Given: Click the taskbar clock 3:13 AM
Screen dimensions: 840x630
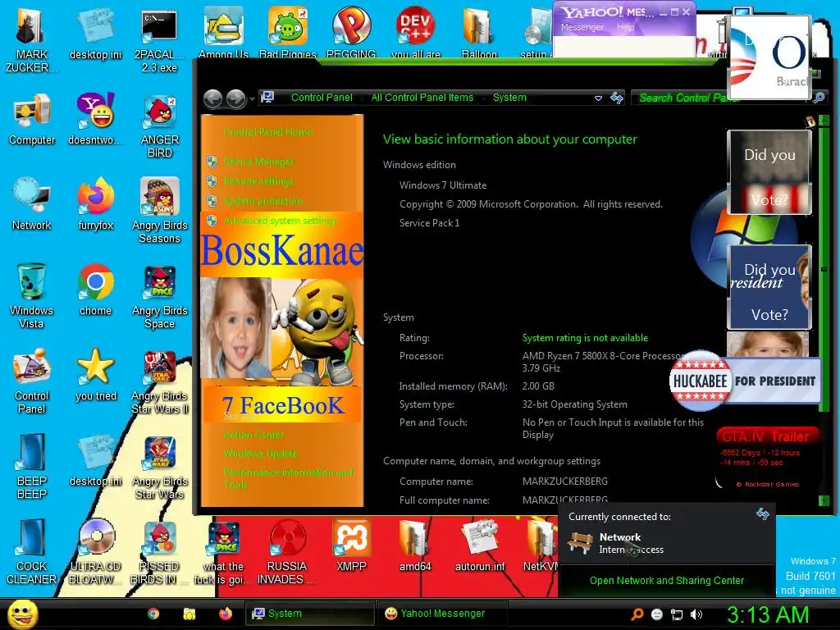Looking at the screenshot, I should click(x=767, y=614).
